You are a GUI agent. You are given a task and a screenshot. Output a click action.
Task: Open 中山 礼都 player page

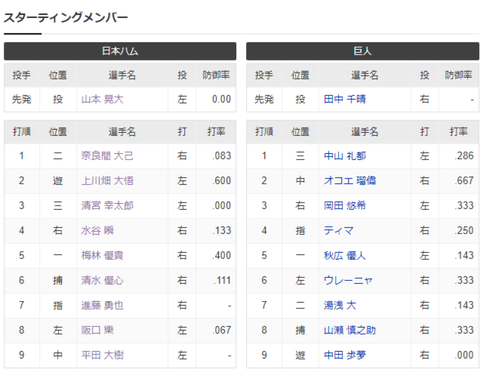click(345, 156)
